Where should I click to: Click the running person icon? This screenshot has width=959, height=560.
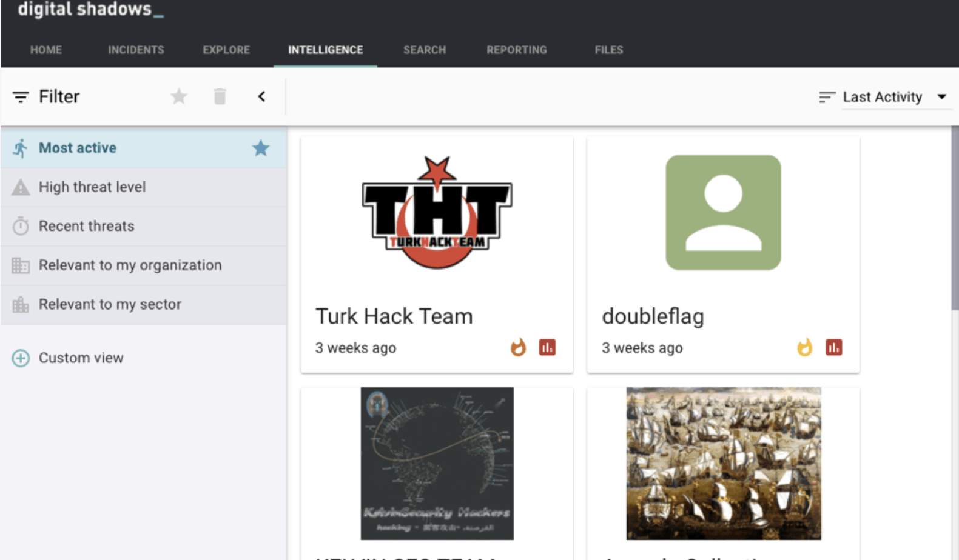coord(21,148)
